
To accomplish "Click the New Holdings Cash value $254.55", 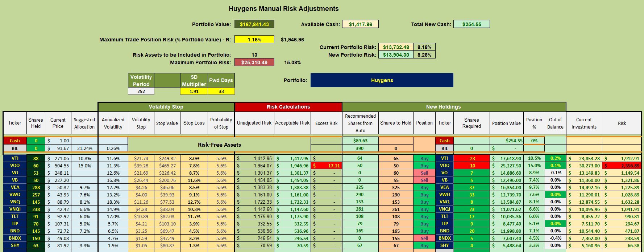I will pos(506,141).
